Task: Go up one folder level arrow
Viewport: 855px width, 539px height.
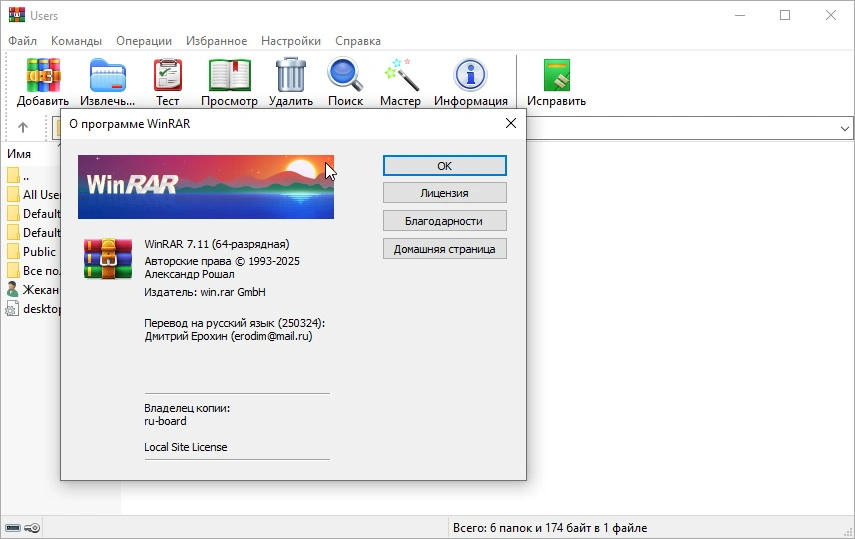Action: [x=23, y=128]
